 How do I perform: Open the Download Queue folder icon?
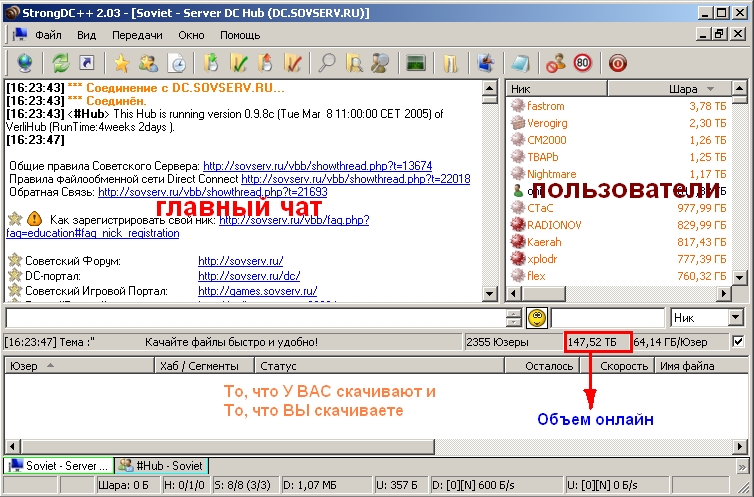(x=211, y=63)
